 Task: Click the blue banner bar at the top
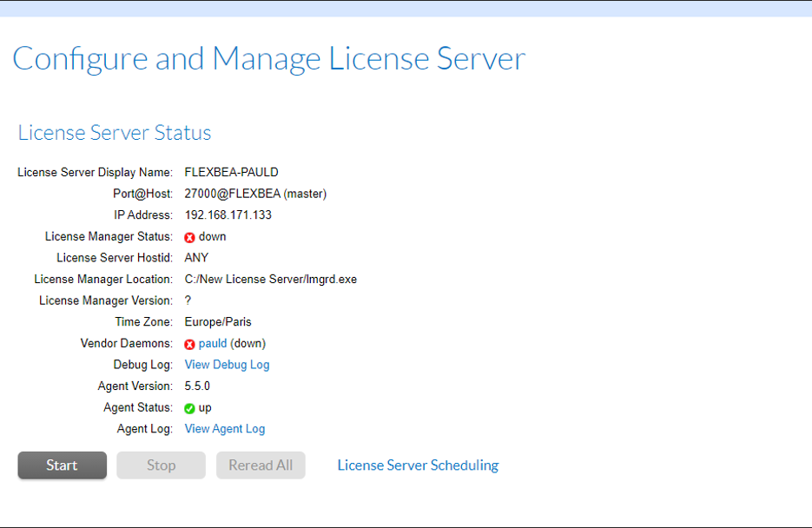406,8
